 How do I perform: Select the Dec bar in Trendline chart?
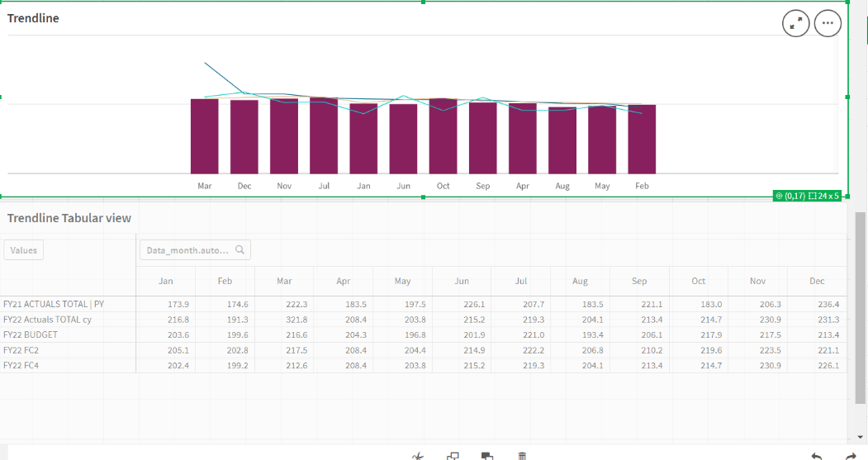244,137
